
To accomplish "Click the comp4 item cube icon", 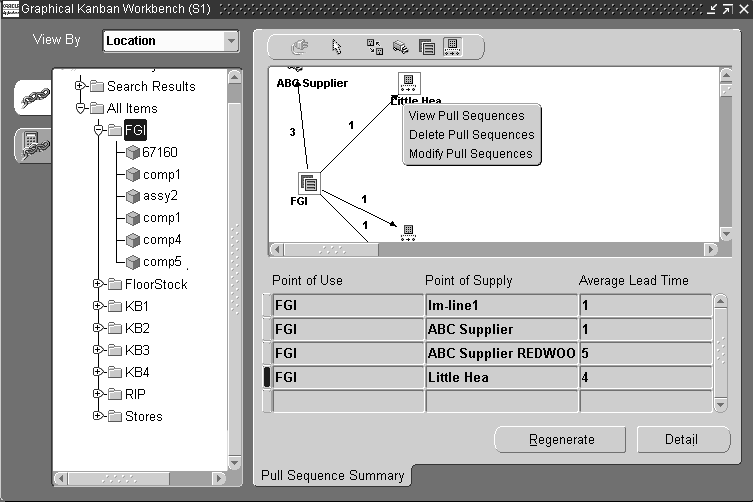I will (133, 240).
